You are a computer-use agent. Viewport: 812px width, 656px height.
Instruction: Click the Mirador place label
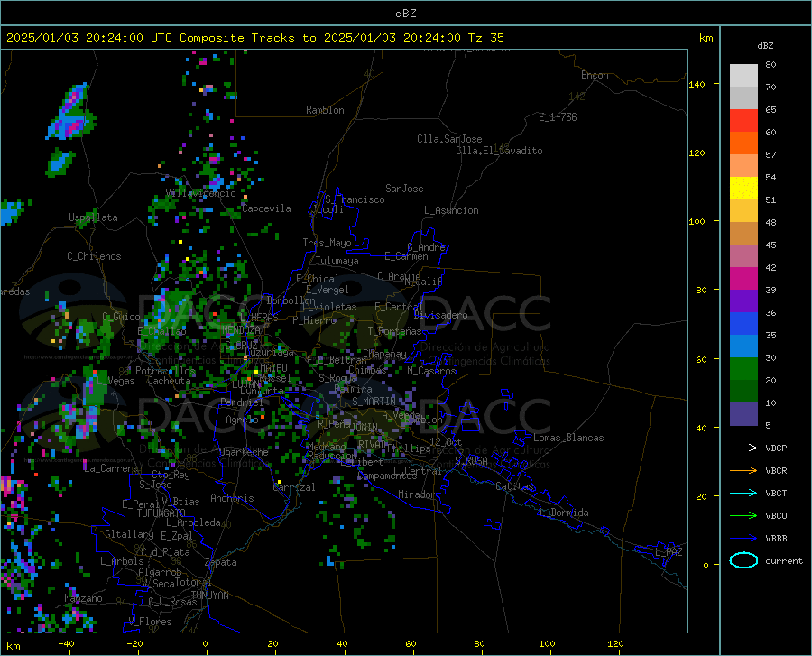[x=417, y=494]
